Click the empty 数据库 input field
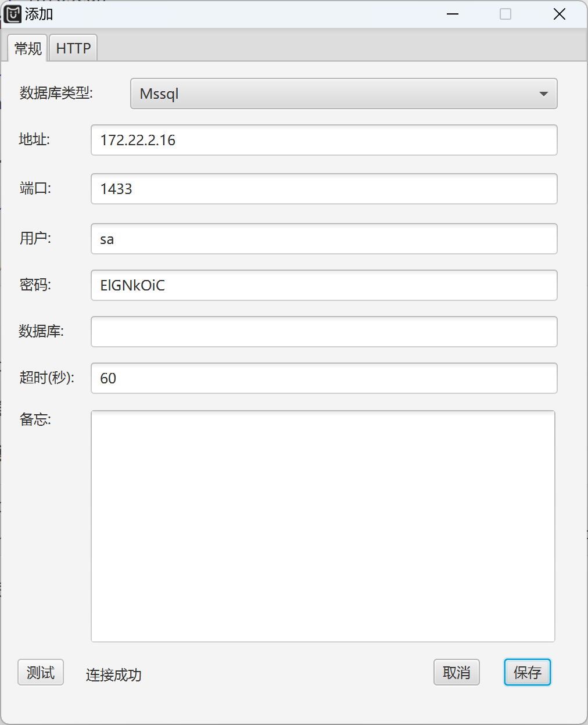The width and height of the screenshot is (588, 725). pos(324,332)
